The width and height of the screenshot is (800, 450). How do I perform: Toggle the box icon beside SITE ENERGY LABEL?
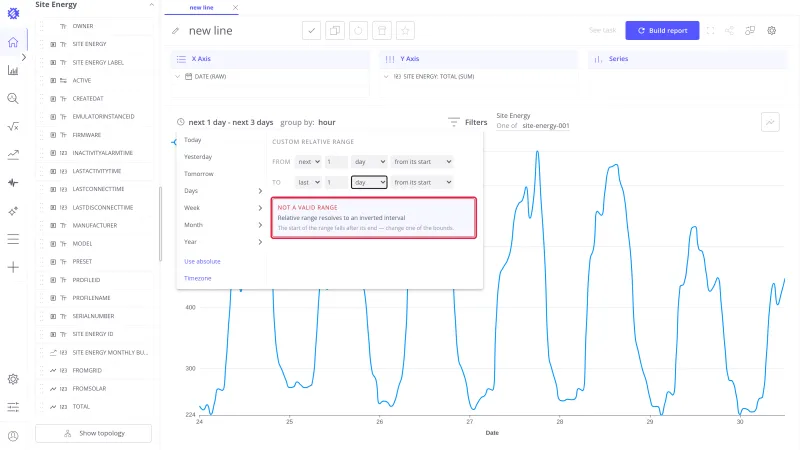(x=53, y=62)
